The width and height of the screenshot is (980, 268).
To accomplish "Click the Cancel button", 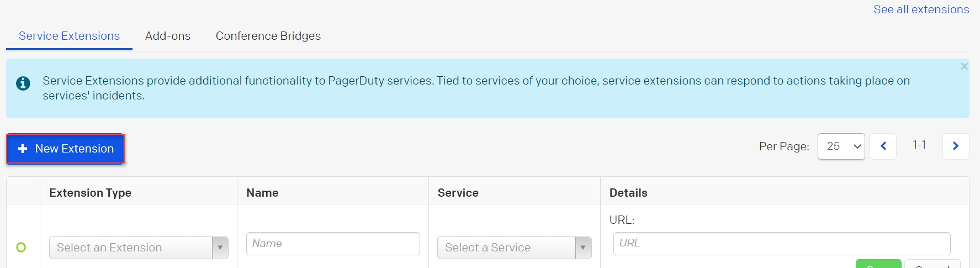I will [932, 265].
